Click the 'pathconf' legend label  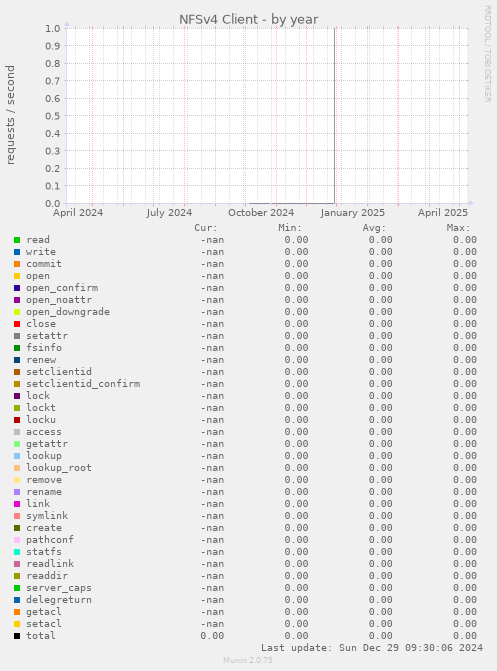(x=50, y=540)
